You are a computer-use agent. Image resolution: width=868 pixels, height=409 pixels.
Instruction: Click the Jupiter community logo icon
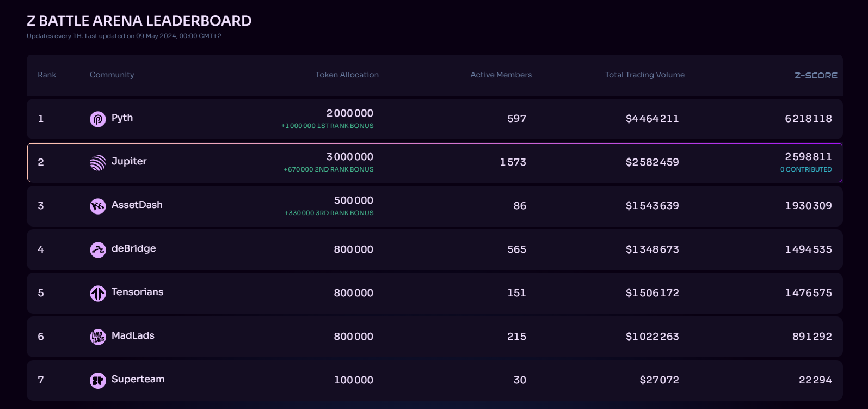click(x=98, y=162)
